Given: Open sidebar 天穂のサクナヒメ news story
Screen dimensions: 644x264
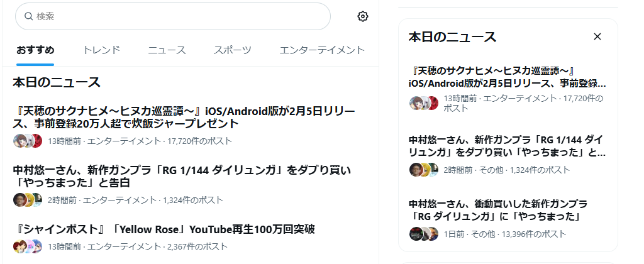Looking at the screenshot, I should click(507, 77).
